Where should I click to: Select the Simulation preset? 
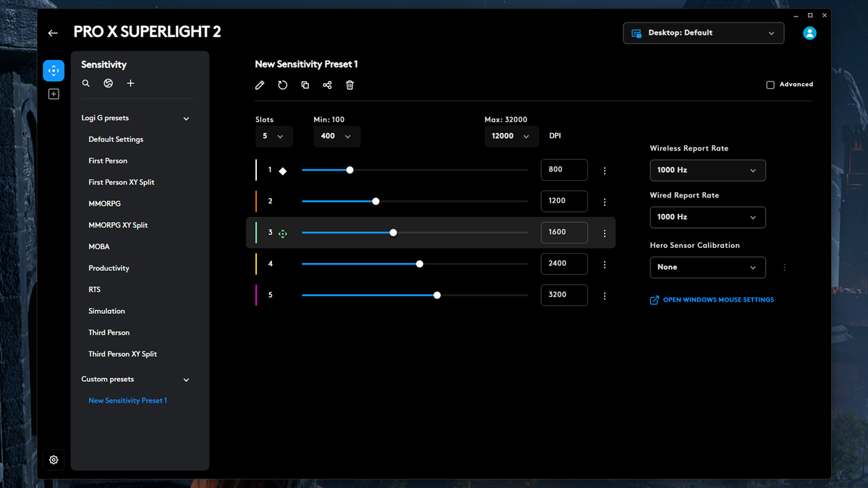(x=107, y=312)
